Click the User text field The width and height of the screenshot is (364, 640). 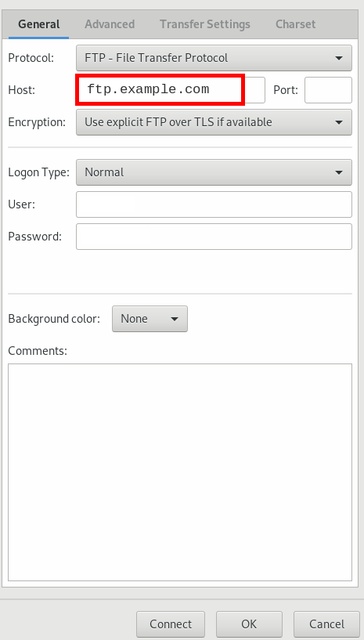(x=214, y=204)
